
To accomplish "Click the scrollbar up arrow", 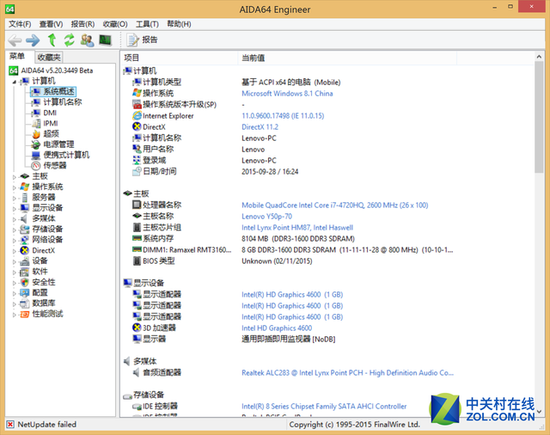I will coord(539,56).
